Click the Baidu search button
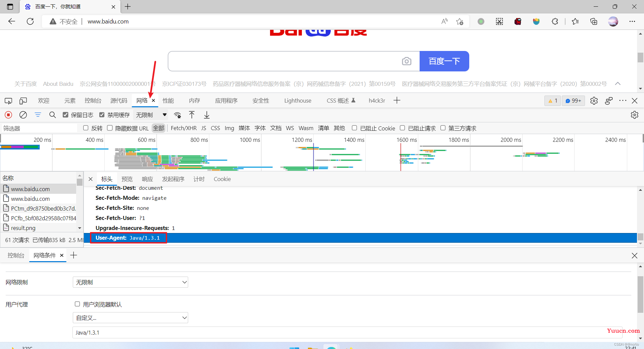The image size is (644, 349). 444,61
